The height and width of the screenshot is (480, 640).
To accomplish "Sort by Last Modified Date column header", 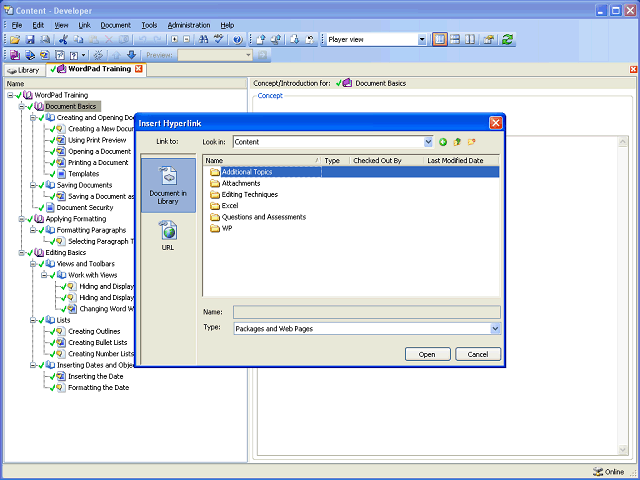I will click(461, 161).
